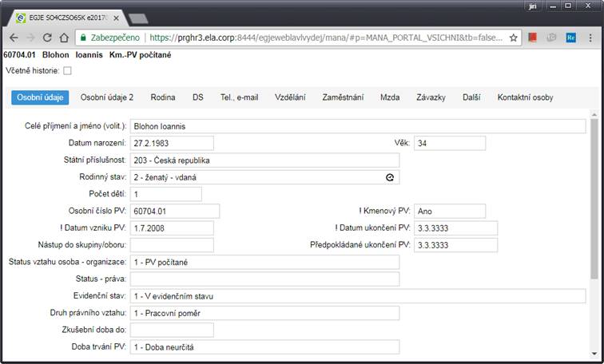Reload the page with refresh icon
The height and width of the screenshot is (364, 604).
(x=48, y=38)
